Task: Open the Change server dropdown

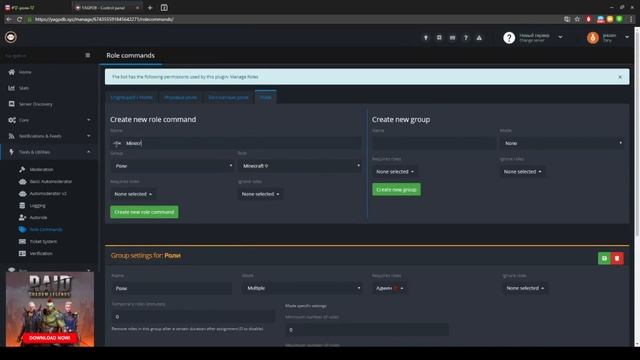Action: pos(533,38)
